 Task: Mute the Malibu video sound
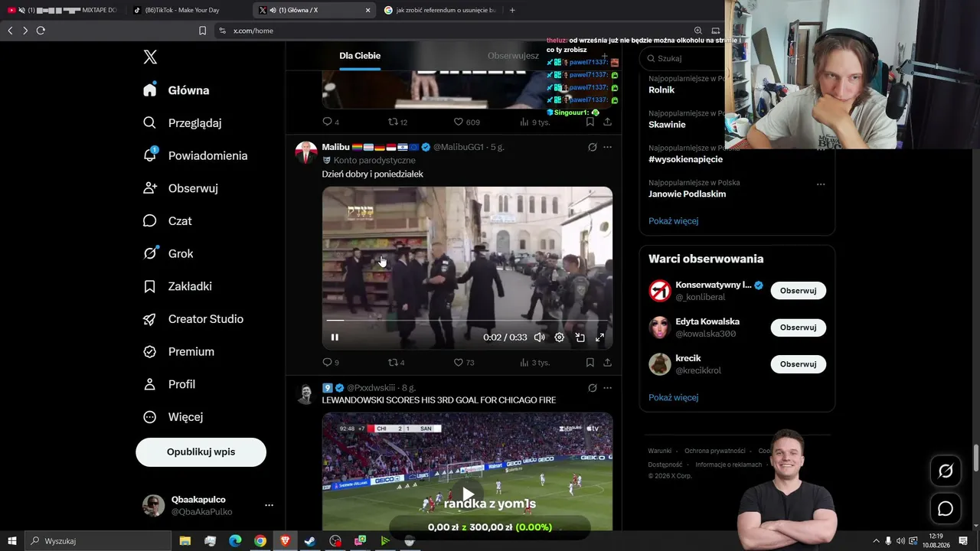point(540,337)
